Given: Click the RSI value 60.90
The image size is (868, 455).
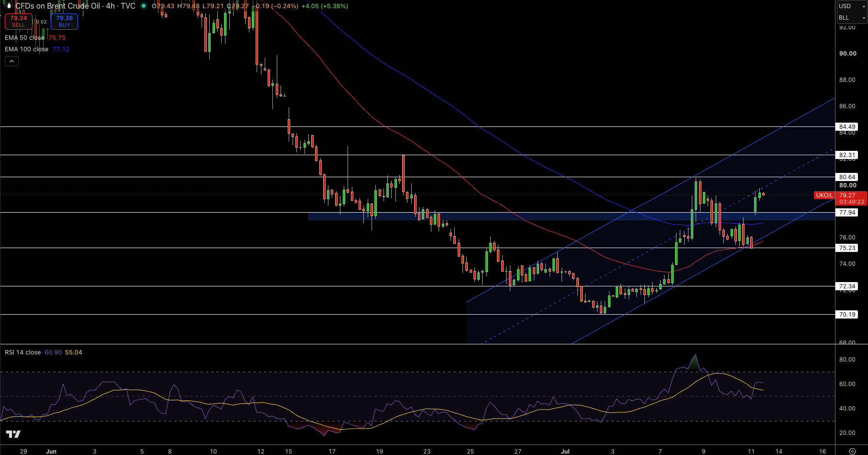Looking at the screenshot, I should 53,352.
